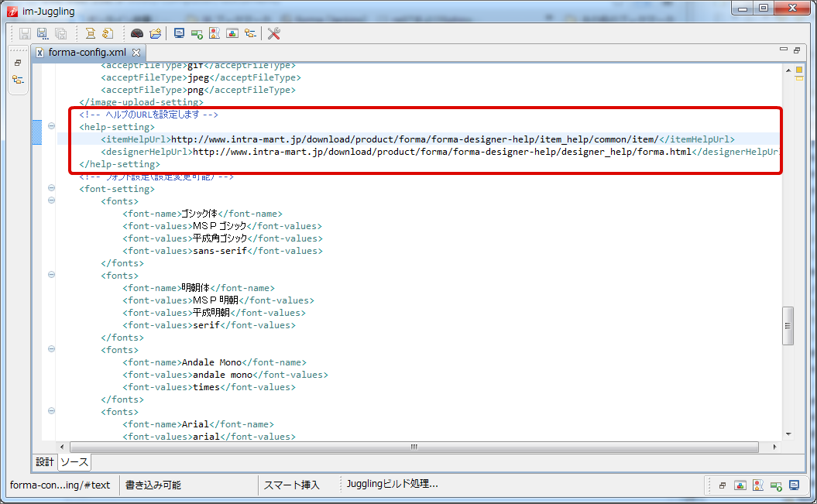The width and height of the screenshot is (817, 504).
Task: Select the forma-config.xml editor tab
Action: tap(88, 53)
